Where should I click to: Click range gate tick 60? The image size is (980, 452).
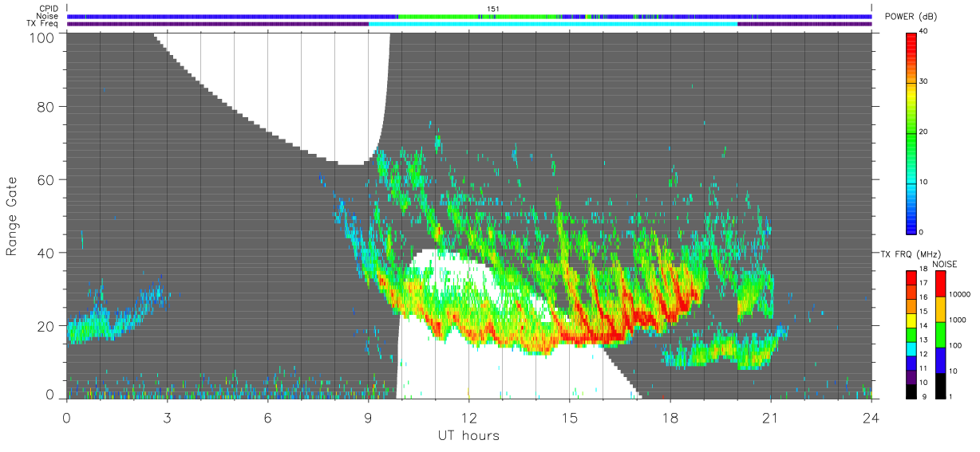[x=45, y=179]
